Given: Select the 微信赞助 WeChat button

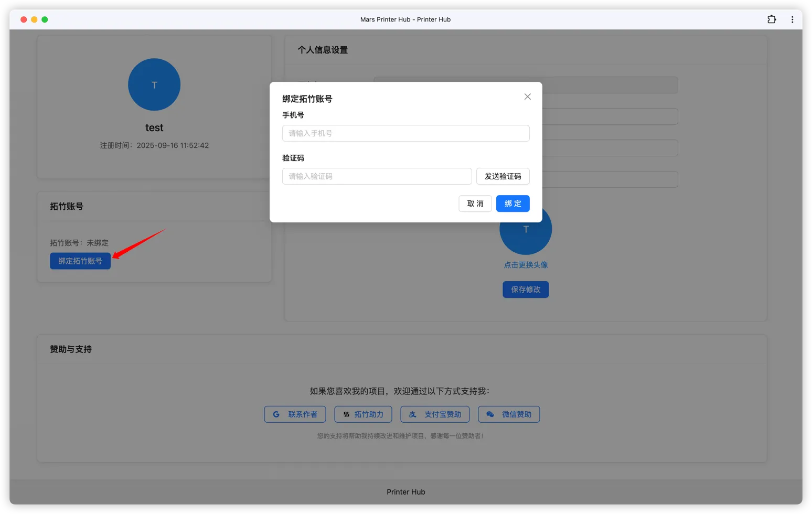Looking at the screenshot, I should 509,414.
